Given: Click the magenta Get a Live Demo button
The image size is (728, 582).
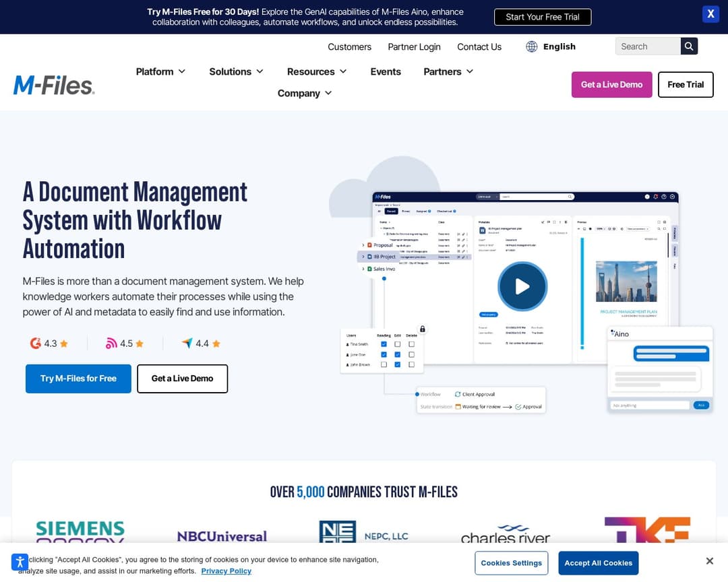Looking at the screenshot, I should click(611, 84).
